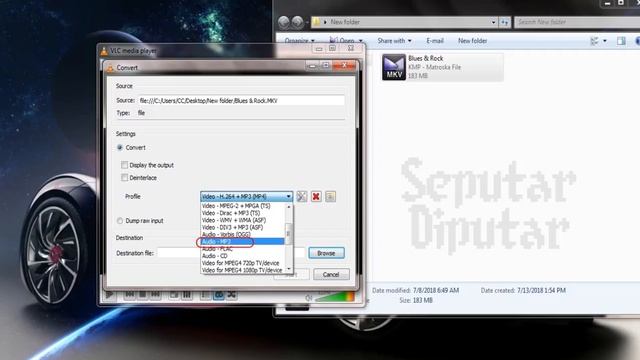Image resolution: width=640 pixels, height=360 pixels.
Task: Select the Blues & Rock file entry
Action: (442, 67)
